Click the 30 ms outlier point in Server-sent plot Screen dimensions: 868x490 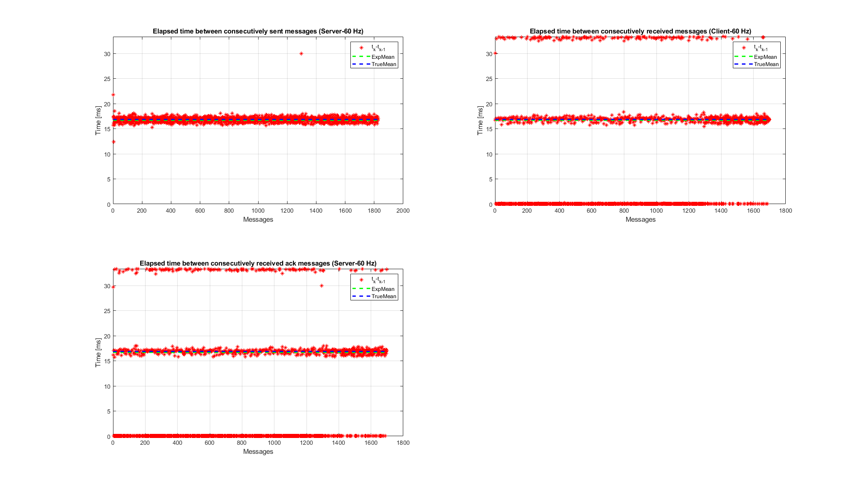(x=302, y=54)
